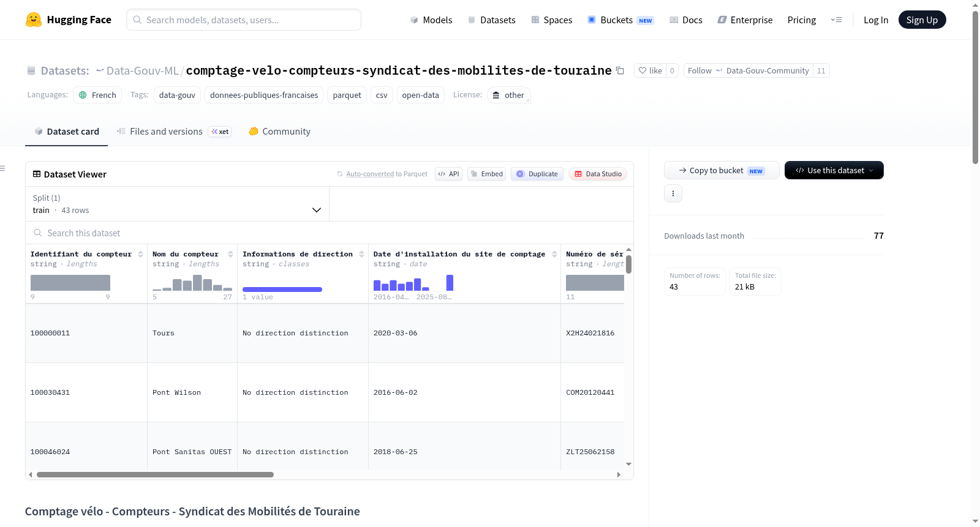
Task: Click the parquet tag
Action: [347, 95]
